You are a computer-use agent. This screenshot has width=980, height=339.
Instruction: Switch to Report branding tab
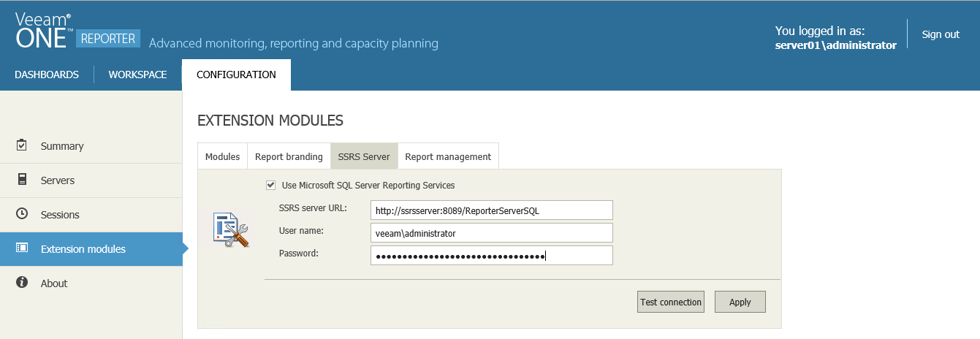[289, 156]
